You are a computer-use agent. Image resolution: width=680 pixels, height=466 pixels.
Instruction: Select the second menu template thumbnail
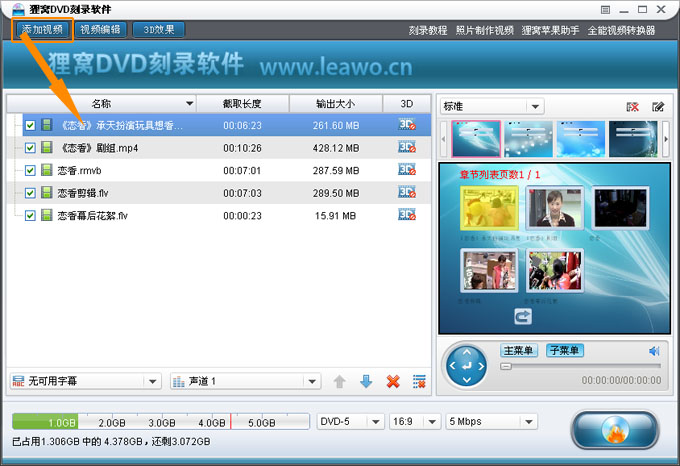coord(528,139)
